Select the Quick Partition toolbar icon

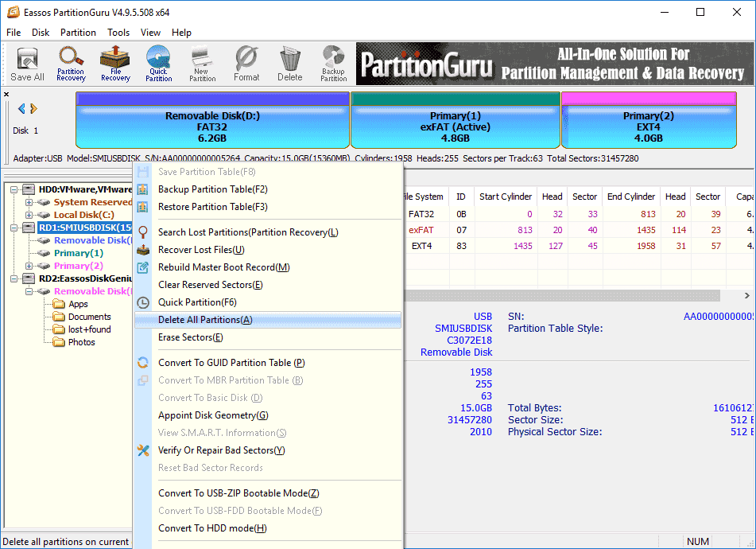pos(159,64)
